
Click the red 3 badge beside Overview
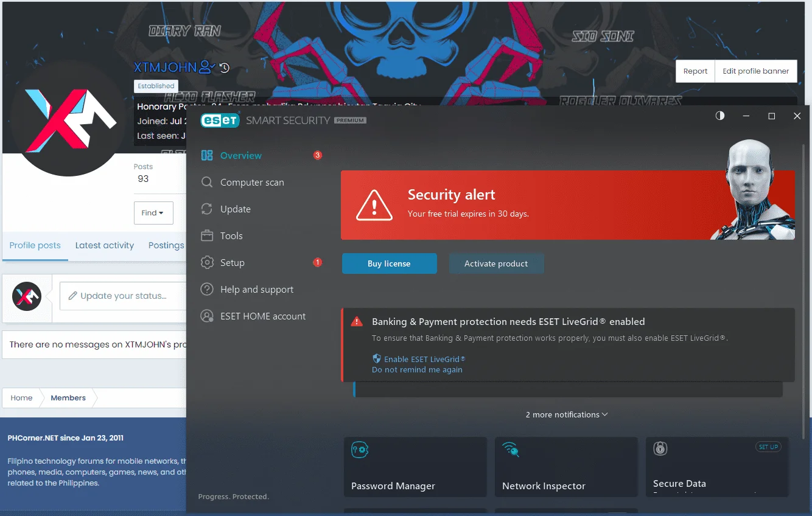click(317, 155)
